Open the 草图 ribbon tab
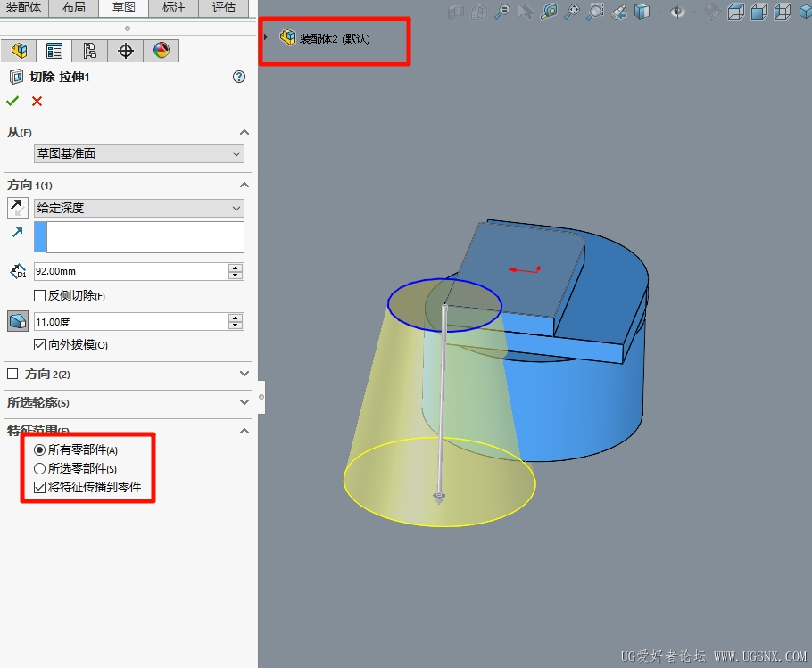 point(123,8)
